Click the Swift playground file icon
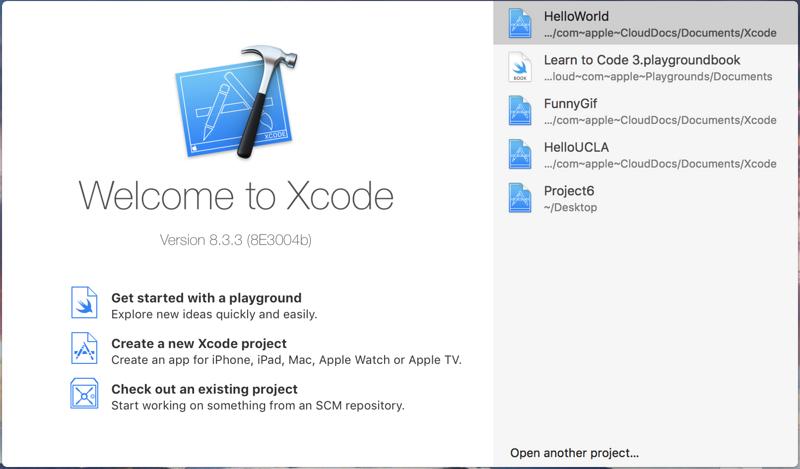Screen dimensions: 800x469 [84, 303]
